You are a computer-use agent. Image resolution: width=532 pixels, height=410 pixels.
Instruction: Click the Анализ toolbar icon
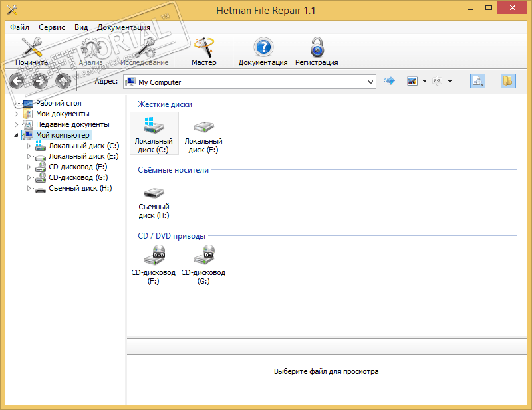(90, 47)
